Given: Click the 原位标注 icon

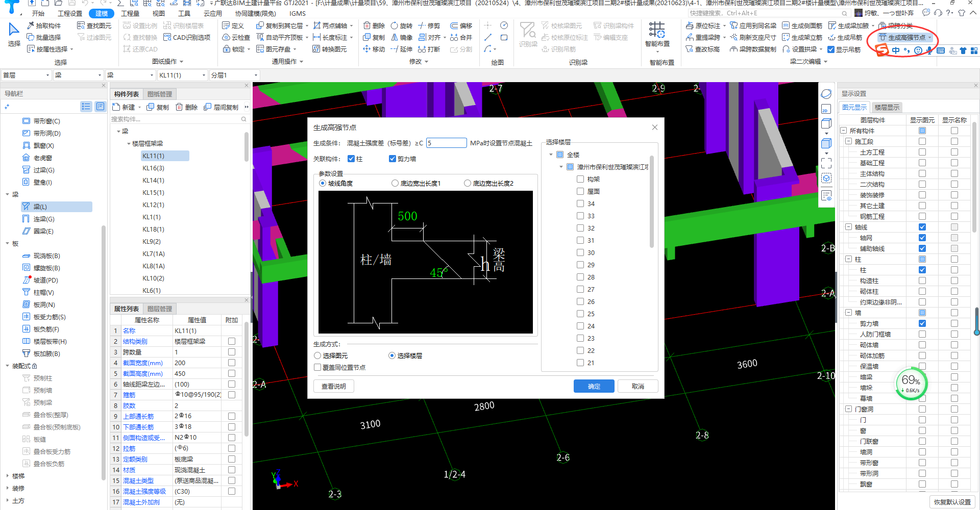Looking at the screenshot, I should (x=690, y=25).
